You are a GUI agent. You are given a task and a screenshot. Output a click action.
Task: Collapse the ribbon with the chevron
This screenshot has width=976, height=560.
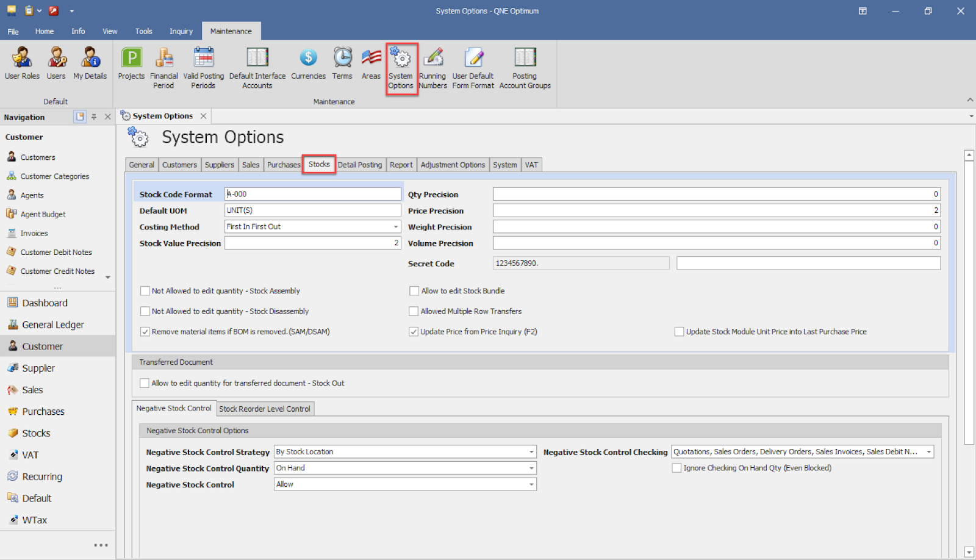(x=970, y=99)
